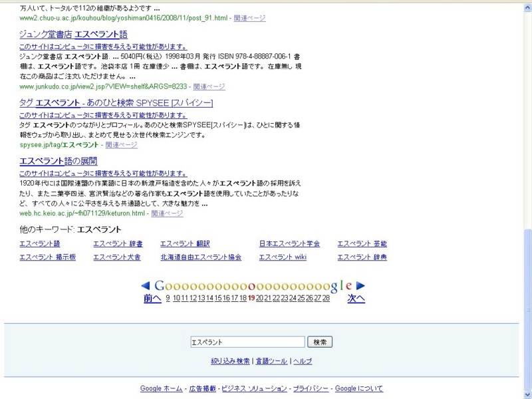Go to results page 28
Image resolution: width=532 pixels, height=399 pixels.
click(x=326, y=298)
